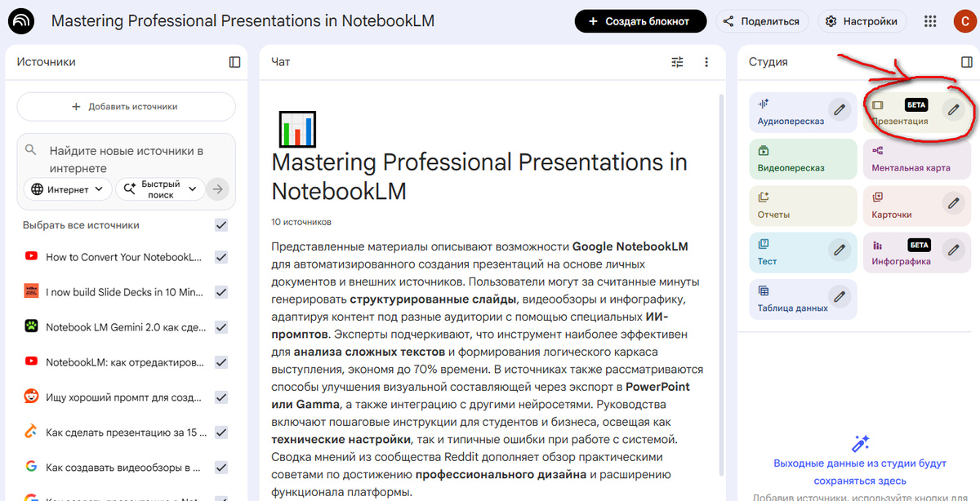Open source "Ищу хороший промпт для созд..."
The width and height of the screenshot is (980, 501).
point(123,397)
